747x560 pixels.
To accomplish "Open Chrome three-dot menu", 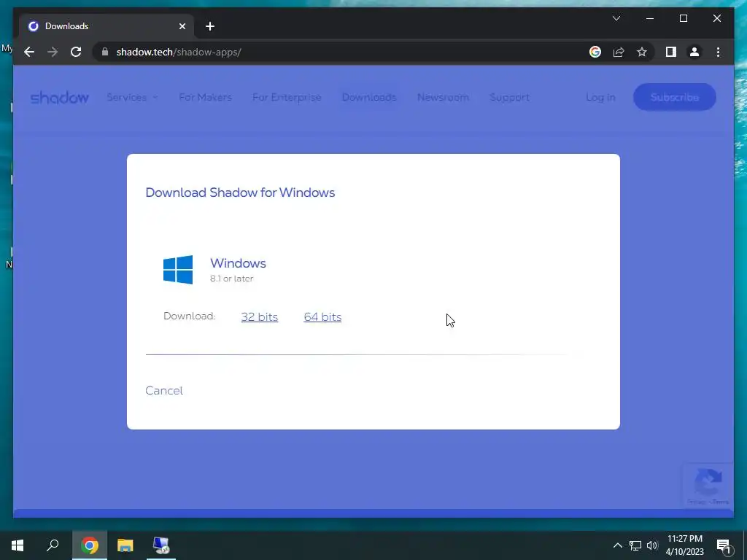I will [x=718, y=52].
